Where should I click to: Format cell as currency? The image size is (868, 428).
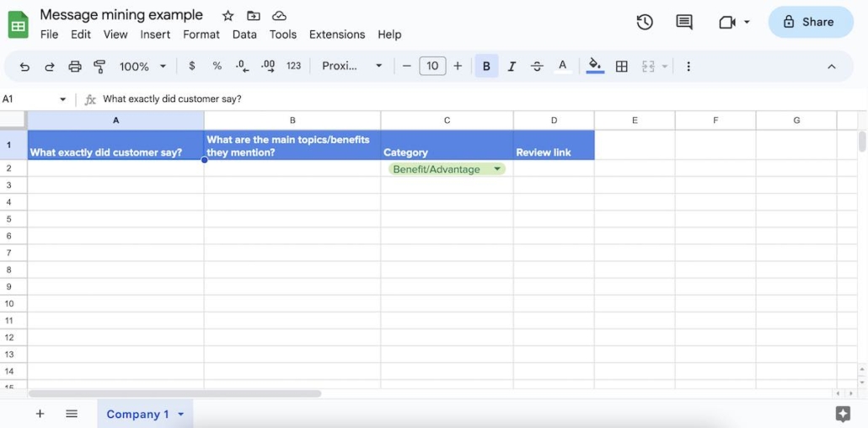192,66
